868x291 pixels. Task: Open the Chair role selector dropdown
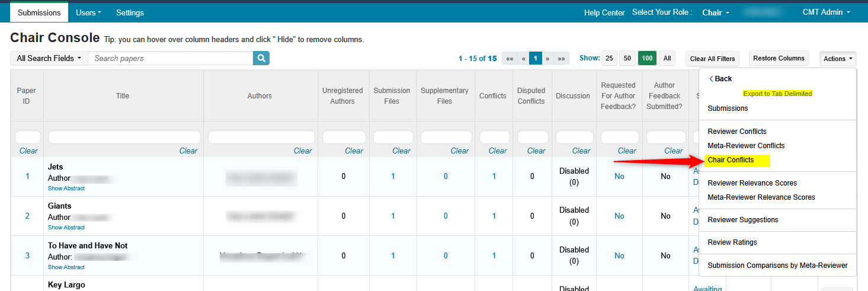pos(716,12)
